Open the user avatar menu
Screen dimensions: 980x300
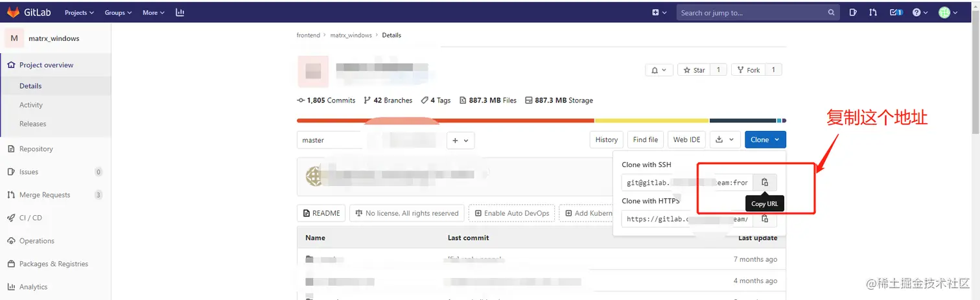(x=949, y=12)
